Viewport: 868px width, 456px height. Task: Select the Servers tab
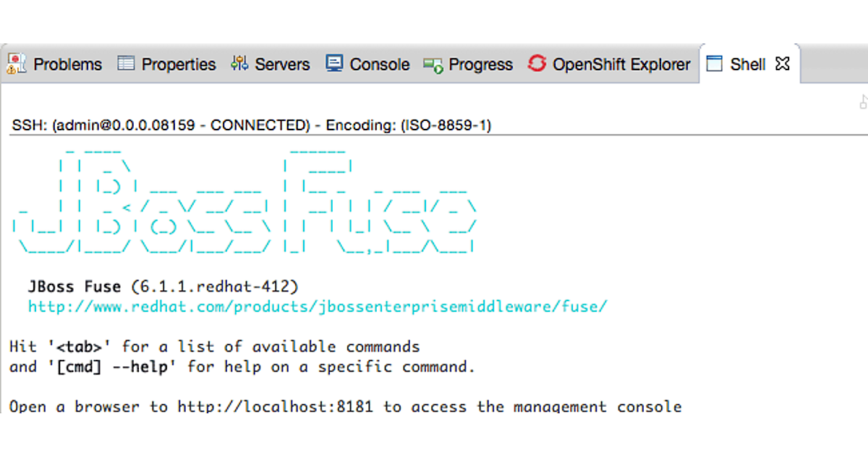click(282, 64)
